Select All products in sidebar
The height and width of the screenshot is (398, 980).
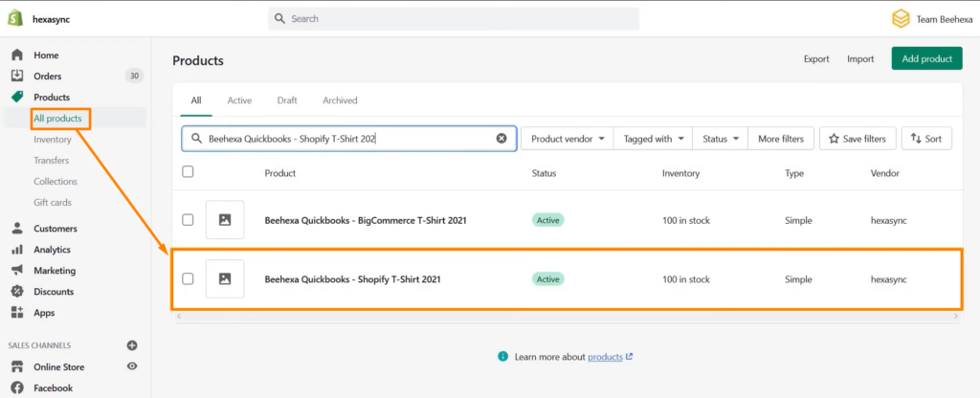(57, 118)
